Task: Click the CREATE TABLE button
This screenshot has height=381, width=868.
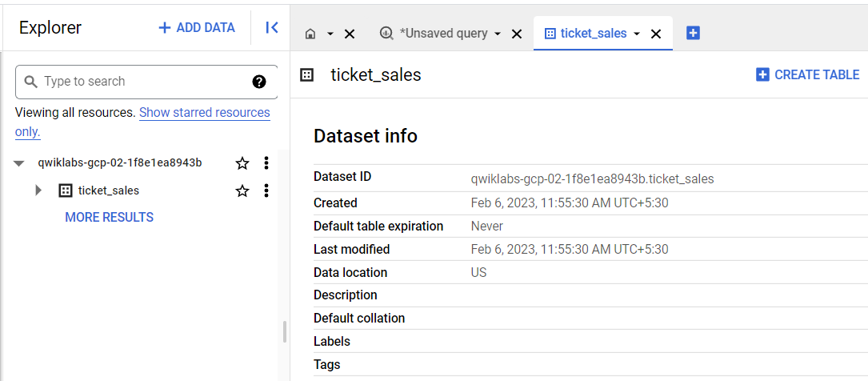Action: coord(808,74)
